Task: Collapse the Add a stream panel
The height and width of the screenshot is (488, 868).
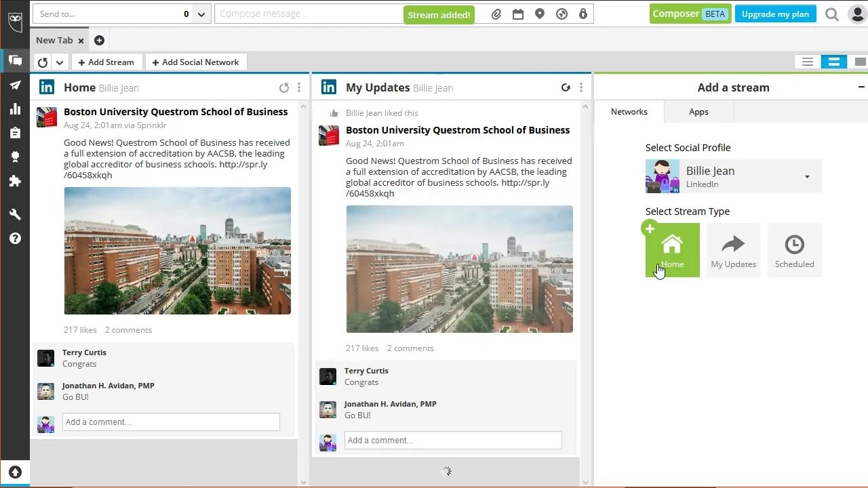Action: [x=861, y=87]
